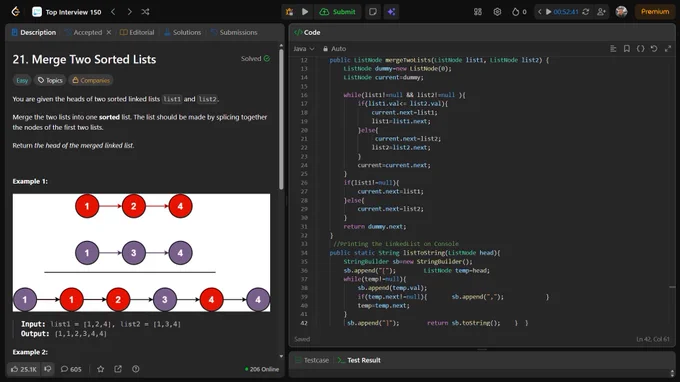
Task: Open the Top Interview 150 list
Action: (x=67, y=12)
